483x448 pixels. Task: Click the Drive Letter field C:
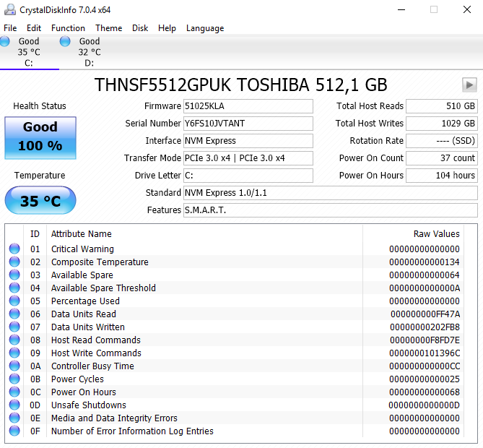(x=248, y=176)
